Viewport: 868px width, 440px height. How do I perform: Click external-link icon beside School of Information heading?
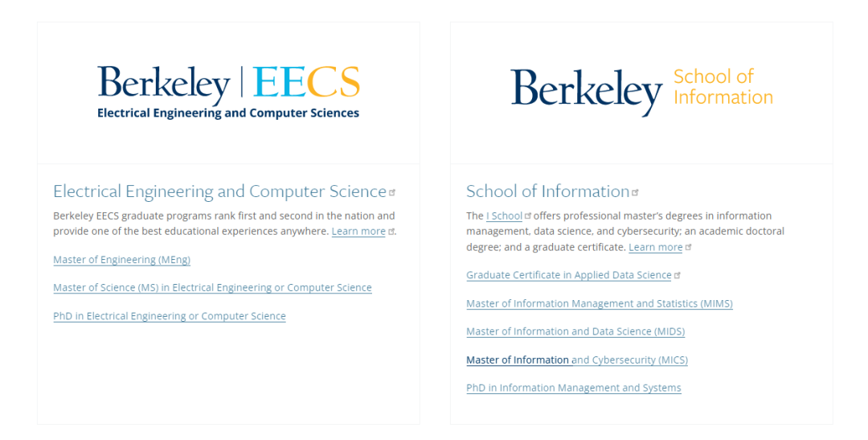point(635,193)
